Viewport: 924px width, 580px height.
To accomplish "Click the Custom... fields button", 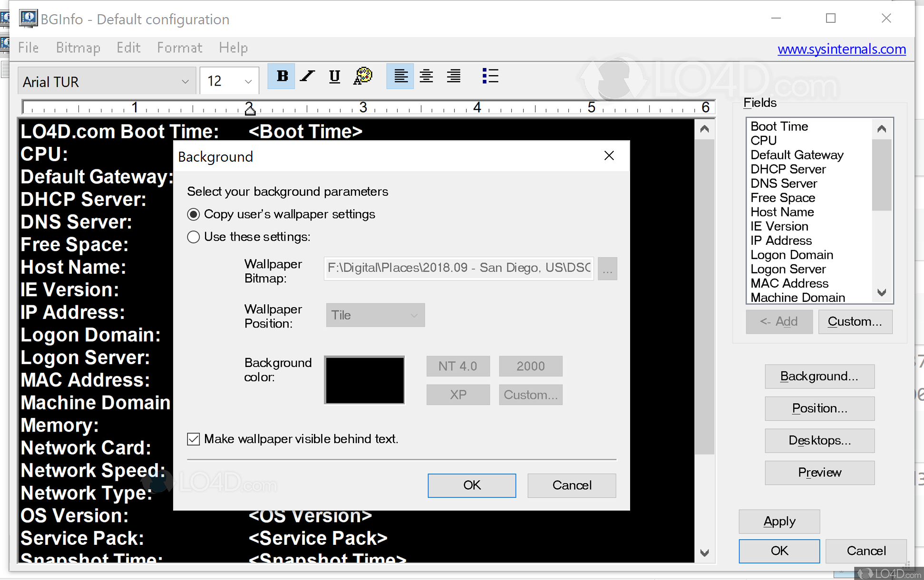I will pos(855,322).
